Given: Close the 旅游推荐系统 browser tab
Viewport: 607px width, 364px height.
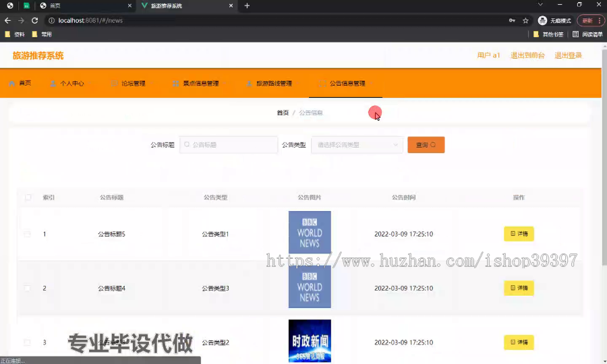Looking at the screenshot, I should click(x=231, y=5).
